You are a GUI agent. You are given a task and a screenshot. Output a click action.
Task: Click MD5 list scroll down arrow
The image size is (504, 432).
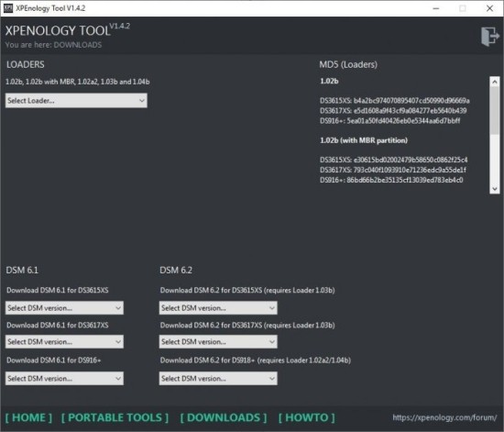coord(495,189)
